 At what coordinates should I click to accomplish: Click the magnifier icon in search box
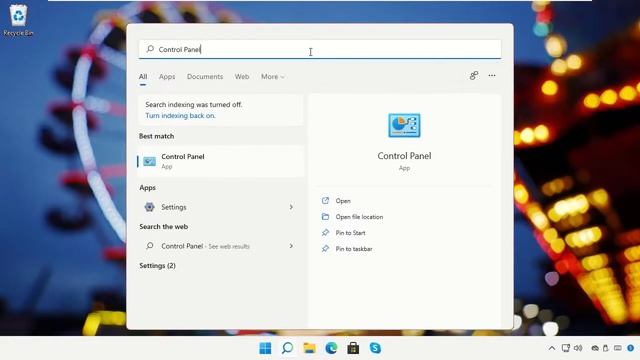(150, 49)
